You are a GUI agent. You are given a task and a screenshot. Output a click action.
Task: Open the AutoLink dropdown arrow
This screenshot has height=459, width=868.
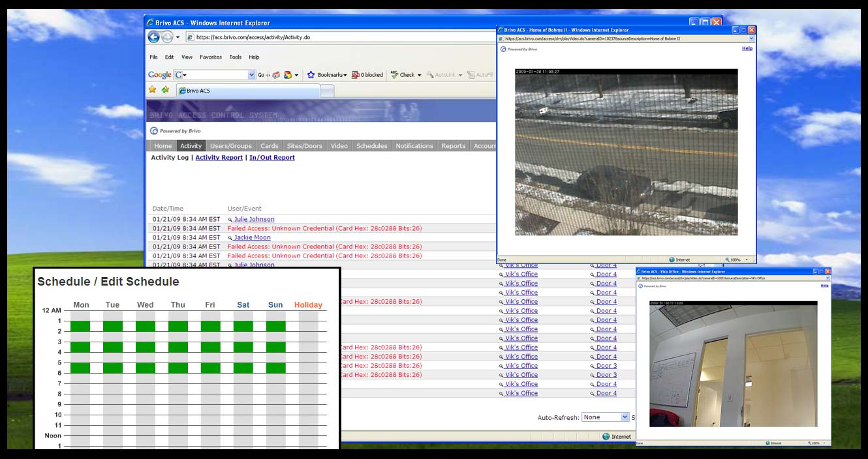(460, 75)
